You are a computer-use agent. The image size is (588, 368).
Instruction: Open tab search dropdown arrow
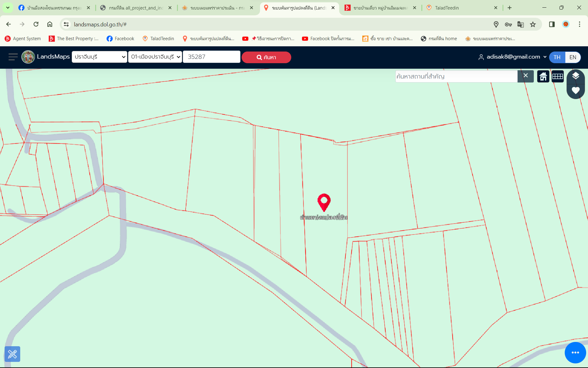pos(8,8)
